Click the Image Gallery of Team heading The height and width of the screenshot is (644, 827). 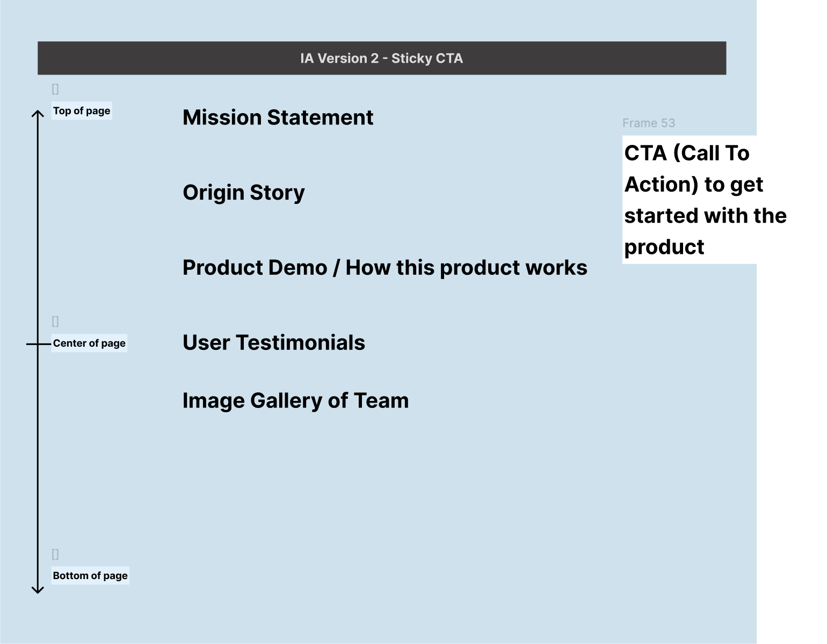(295, 400)
